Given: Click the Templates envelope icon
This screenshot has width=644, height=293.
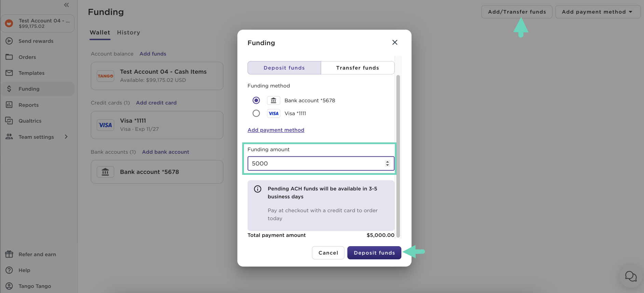Looking at the screenshot, I should (9, 73).
